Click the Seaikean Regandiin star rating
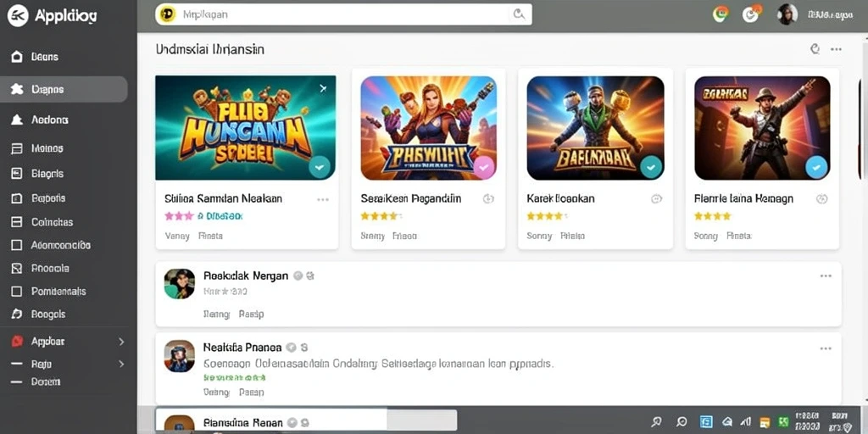868x434 pixels. 380,216
